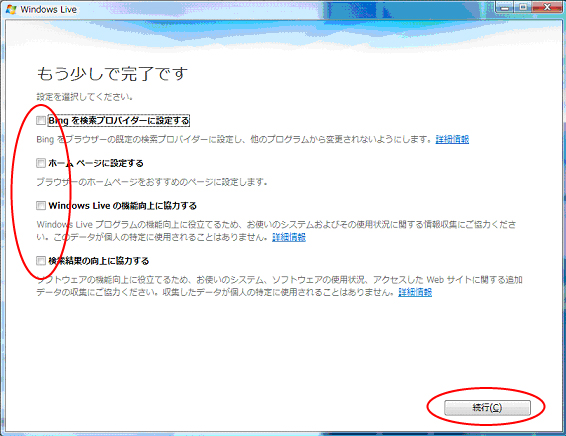This screenshot has width=566, height=436.
Task: Maximize the Windows Live window
Action: (x=522, y=7)
